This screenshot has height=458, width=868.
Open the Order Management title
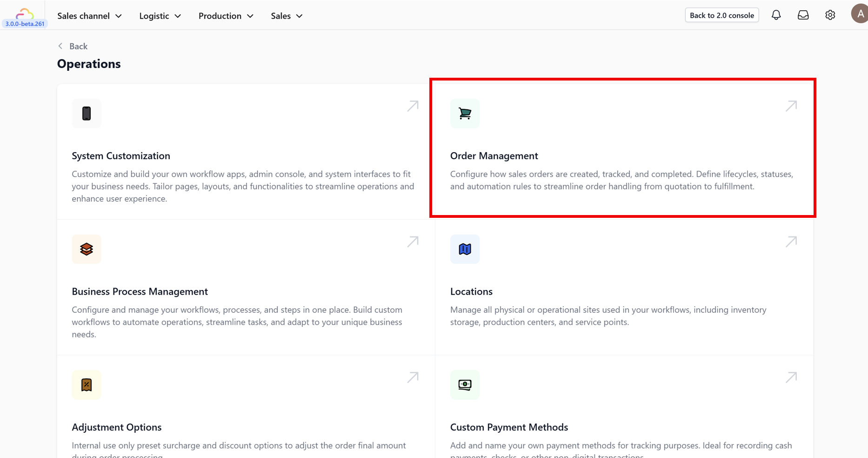click(494, 156)
